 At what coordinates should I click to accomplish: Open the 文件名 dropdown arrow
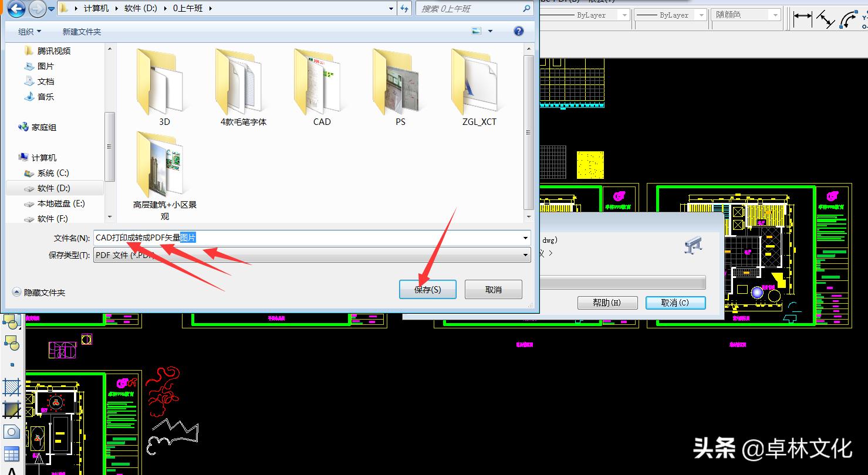pos(525,238)
